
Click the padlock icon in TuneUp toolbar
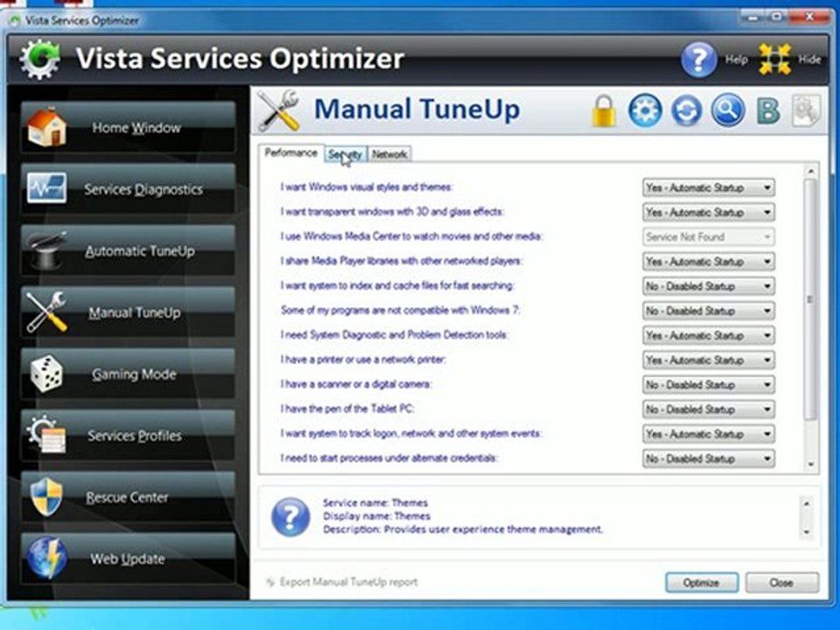click(604, 111)
